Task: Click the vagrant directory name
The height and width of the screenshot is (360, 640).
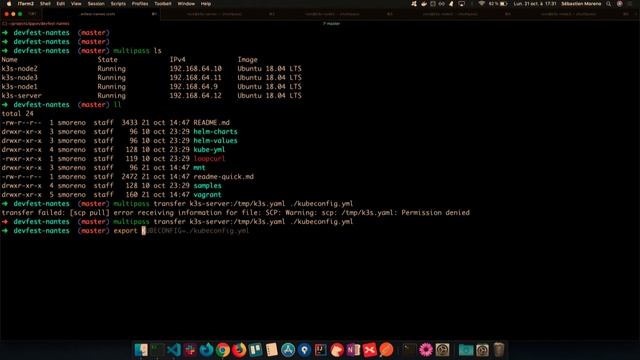Action: tap(207, 194)
